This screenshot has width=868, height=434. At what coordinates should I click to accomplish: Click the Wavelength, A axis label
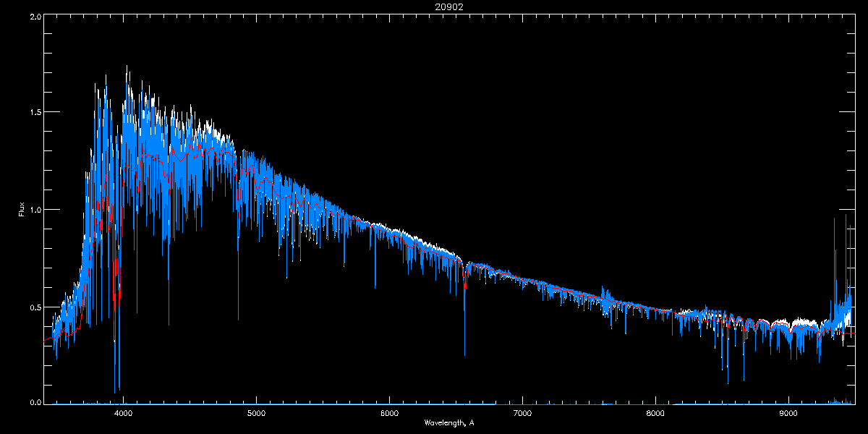pos(448,423)
